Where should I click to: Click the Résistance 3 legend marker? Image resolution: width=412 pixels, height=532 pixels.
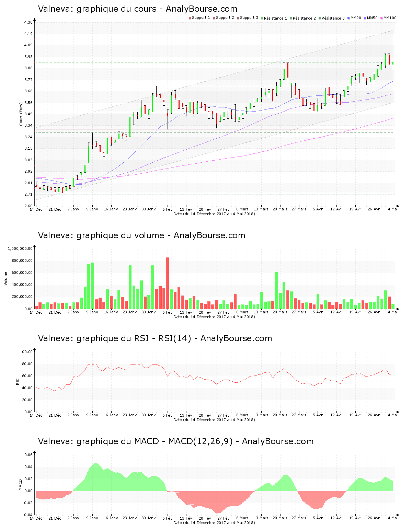320,18
